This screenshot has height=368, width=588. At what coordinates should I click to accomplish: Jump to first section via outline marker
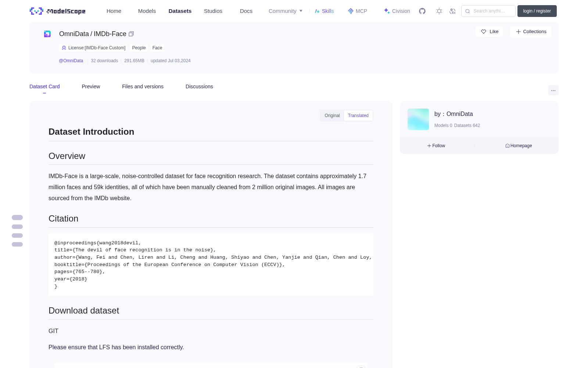tap(17, 217)
